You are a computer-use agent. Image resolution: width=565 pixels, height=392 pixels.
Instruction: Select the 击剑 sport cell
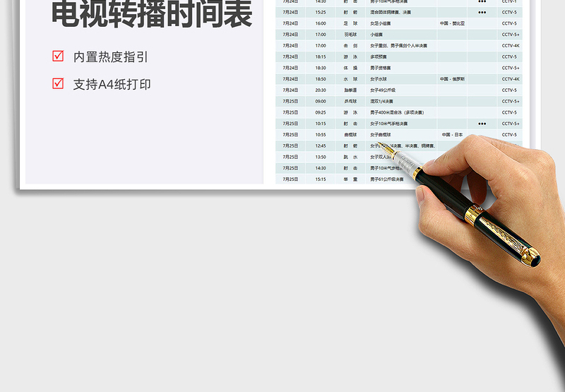coord(350,46)
